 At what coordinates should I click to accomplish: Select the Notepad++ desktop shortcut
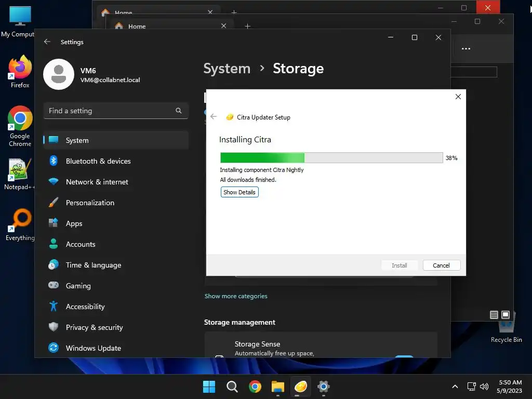click(19, 174)
